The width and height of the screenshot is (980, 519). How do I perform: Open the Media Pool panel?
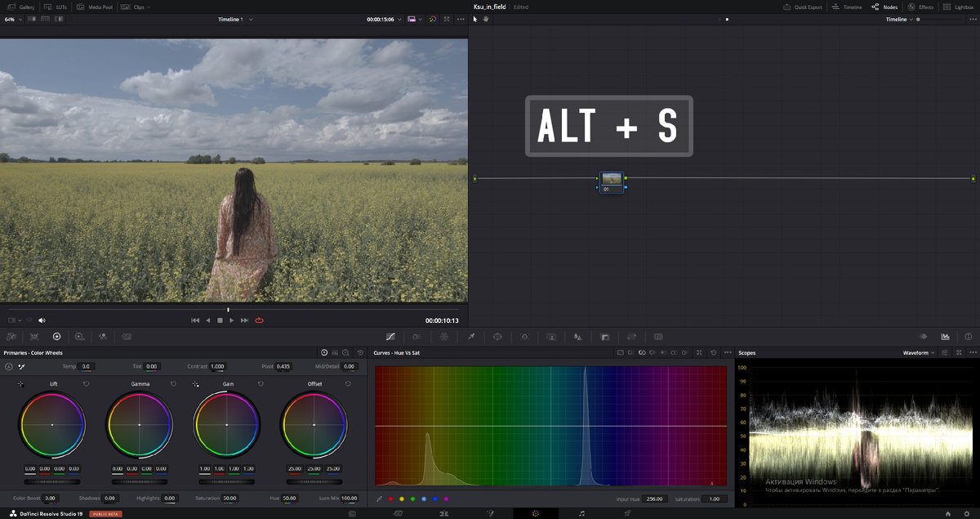coord(95,7)
